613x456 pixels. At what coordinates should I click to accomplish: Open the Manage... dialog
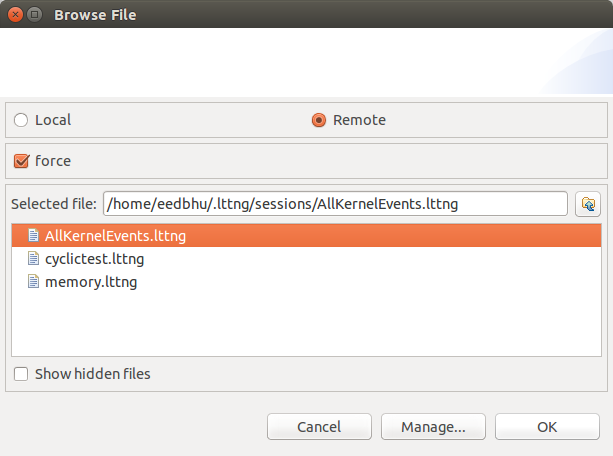coord(433,427)
